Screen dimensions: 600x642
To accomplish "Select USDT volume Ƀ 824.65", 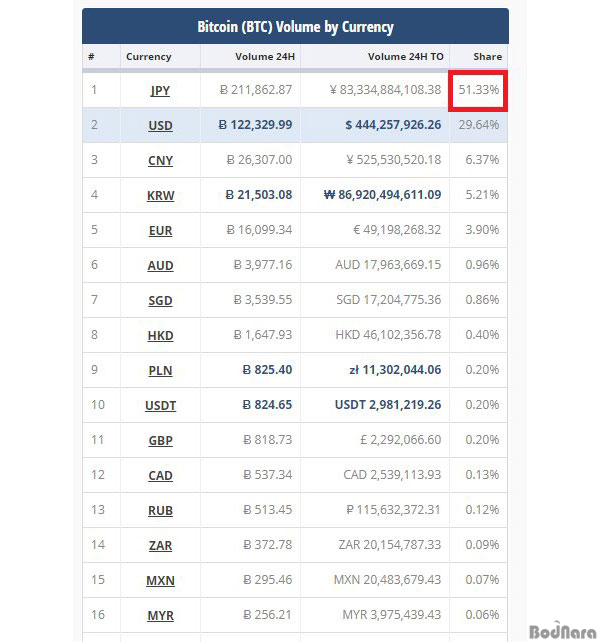I will point(267,405).
